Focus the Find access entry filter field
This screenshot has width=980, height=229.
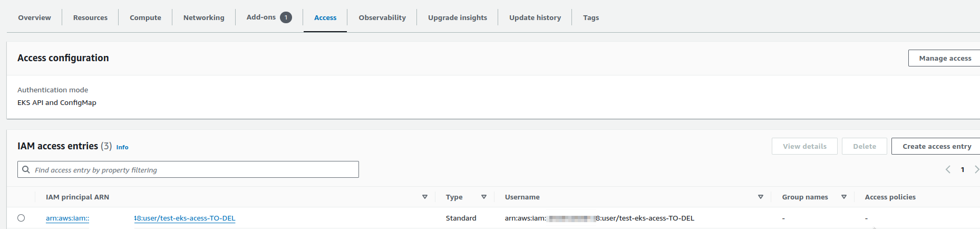tap(188, 169)
